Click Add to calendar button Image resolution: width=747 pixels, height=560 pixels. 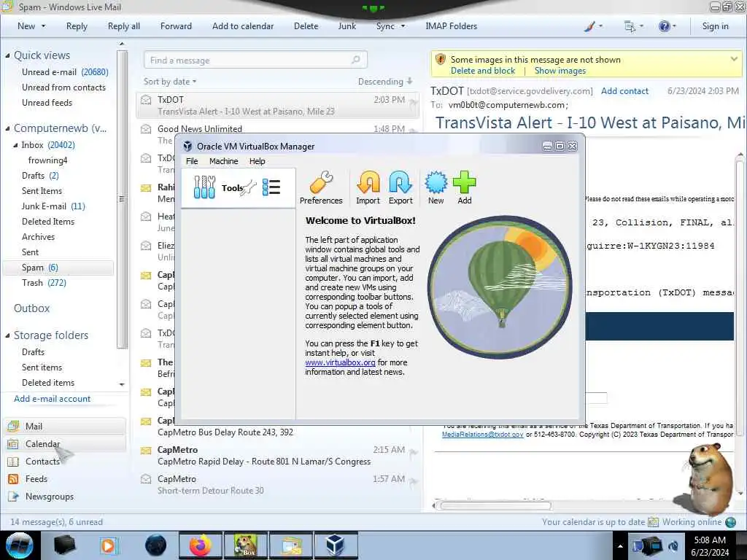tap(243, 26)
